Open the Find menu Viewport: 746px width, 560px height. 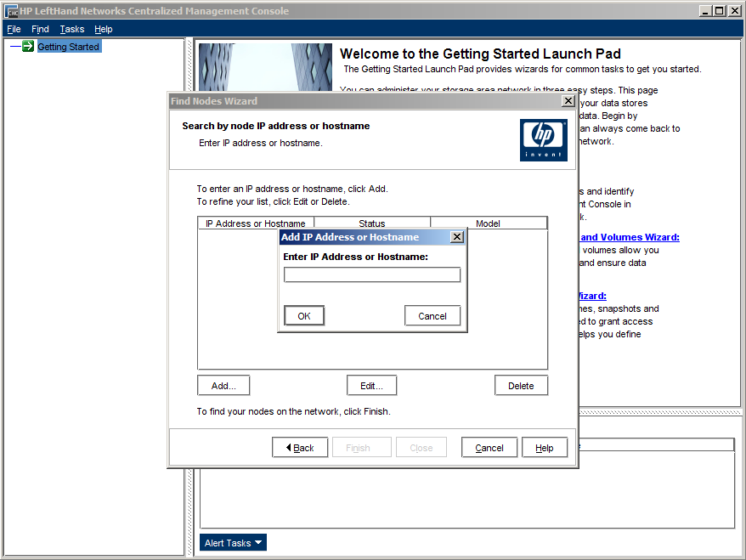click(x=40, y=29)
